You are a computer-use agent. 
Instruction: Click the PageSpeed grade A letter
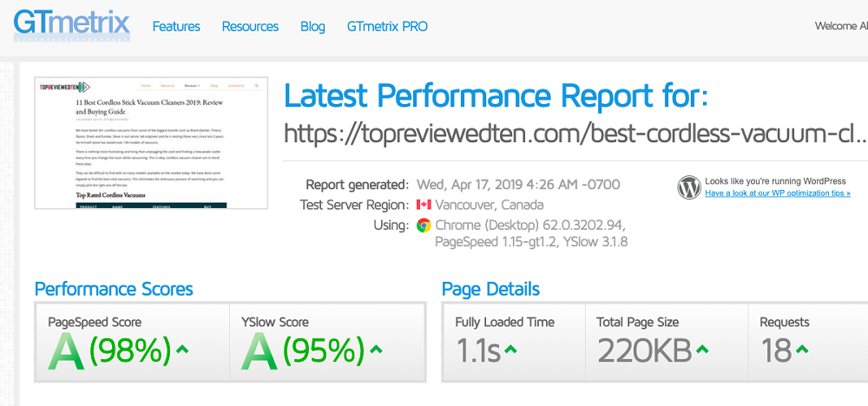tap(66, 350)
